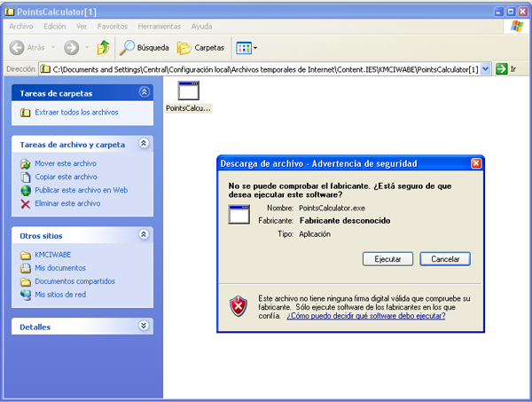The height and width of the screenshot is (402, 532).
Task: Click Publicar este archivo en Web link
Action: 82,190
